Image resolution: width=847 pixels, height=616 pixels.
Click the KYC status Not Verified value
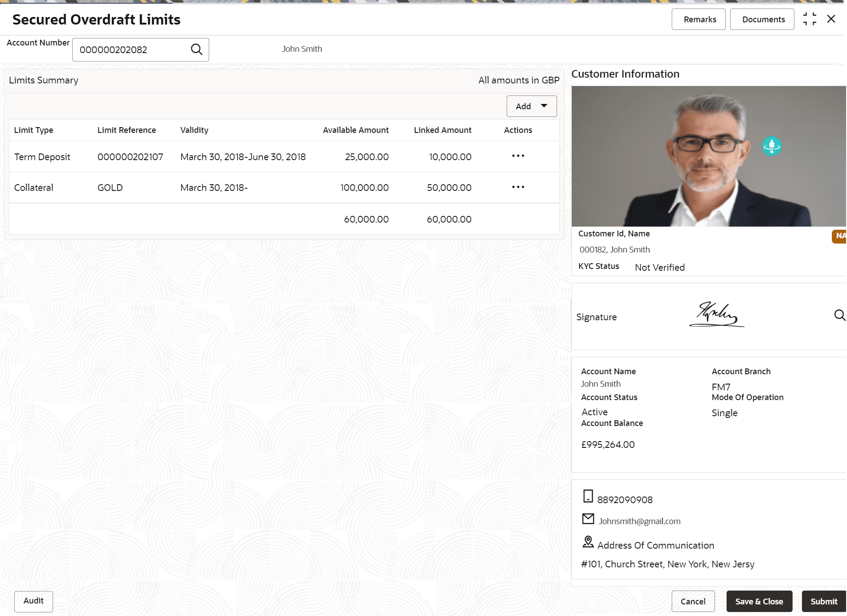660,268
